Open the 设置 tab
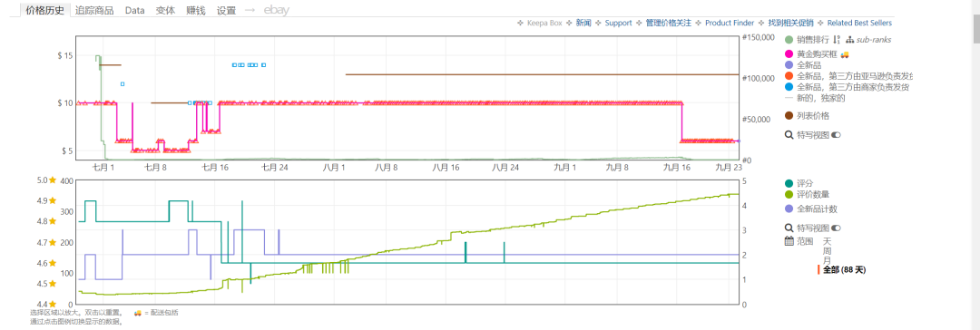The image size is (980, 330). pyautogui.click(x=226, y=11)
